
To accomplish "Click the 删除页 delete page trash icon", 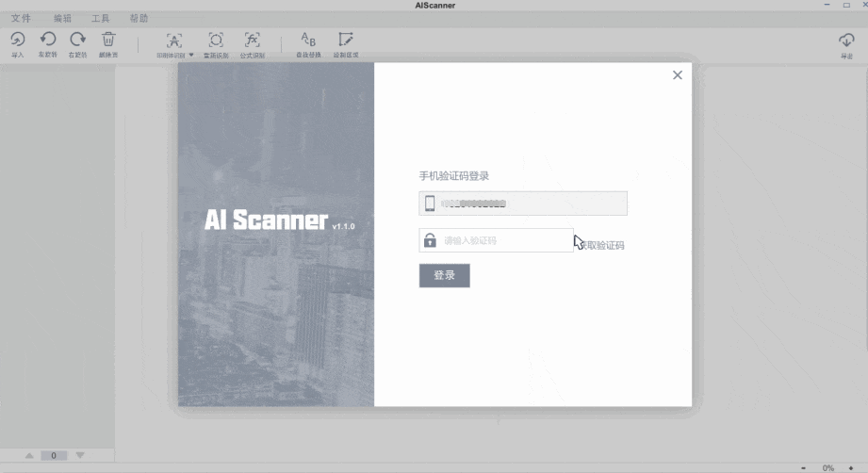I will (108, 40).
